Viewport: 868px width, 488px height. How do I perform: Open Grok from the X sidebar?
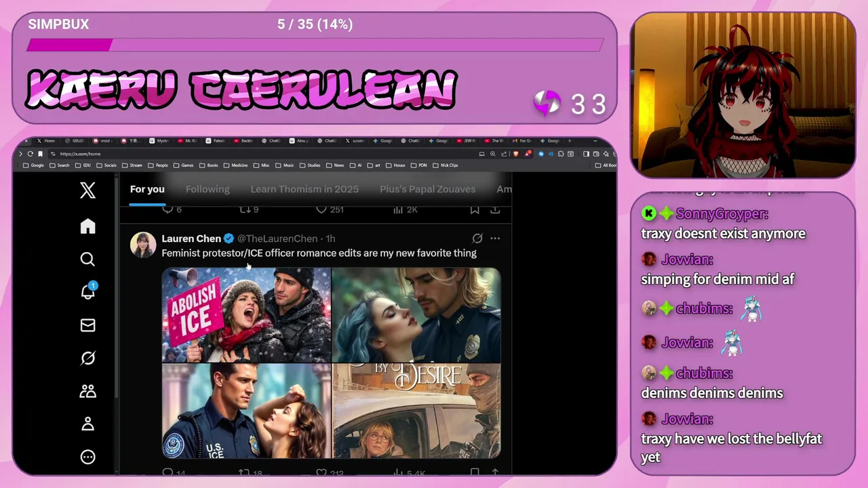[87, 358]
